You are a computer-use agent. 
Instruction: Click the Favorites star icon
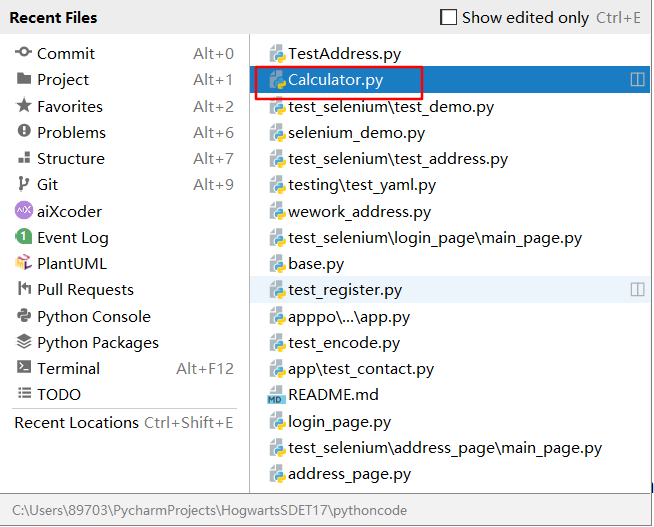click(24, 105)
